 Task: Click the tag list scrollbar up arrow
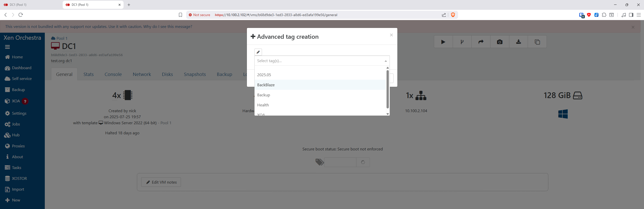tap(388, 68)
